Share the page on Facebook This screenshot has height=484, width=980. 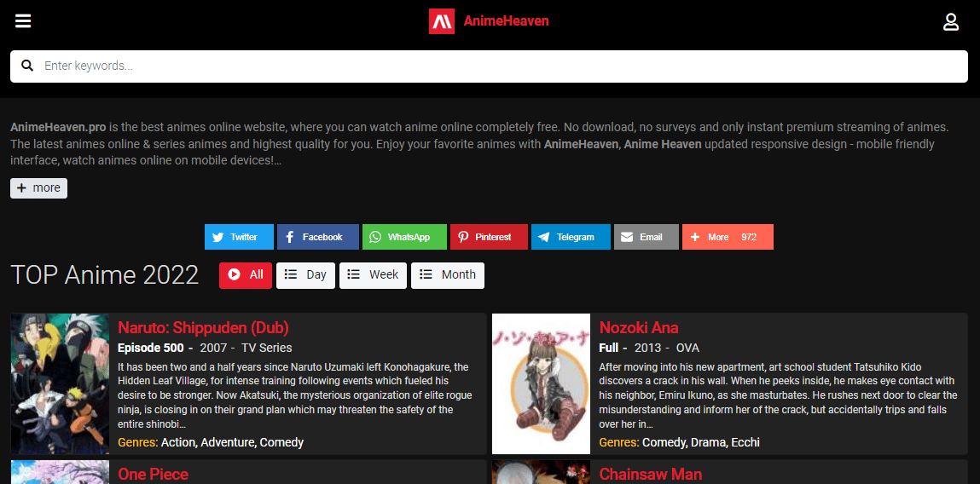pos(318,238)
